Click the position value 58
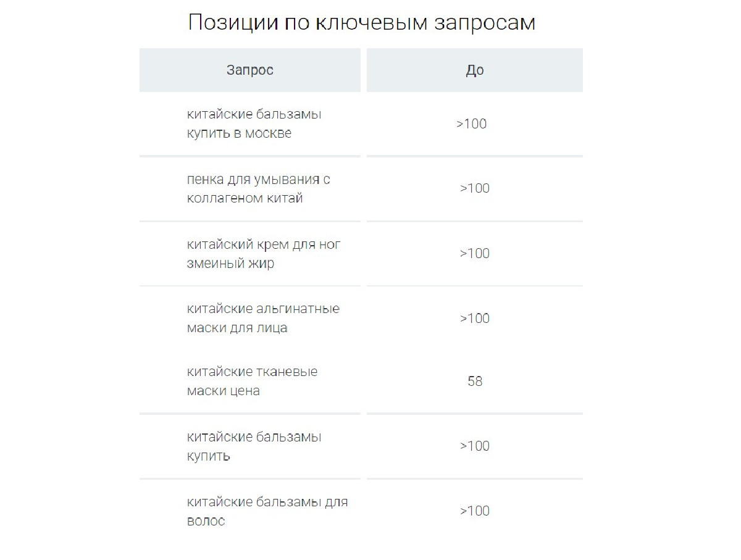Viewport: 741px width, 560px height. [475, 382]
